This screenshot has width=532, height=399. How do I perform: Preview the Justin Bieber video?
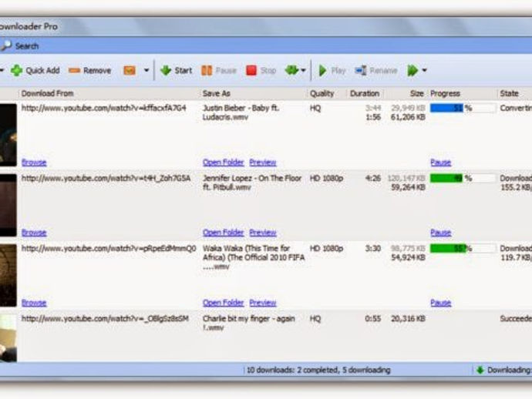coord(263,163)
